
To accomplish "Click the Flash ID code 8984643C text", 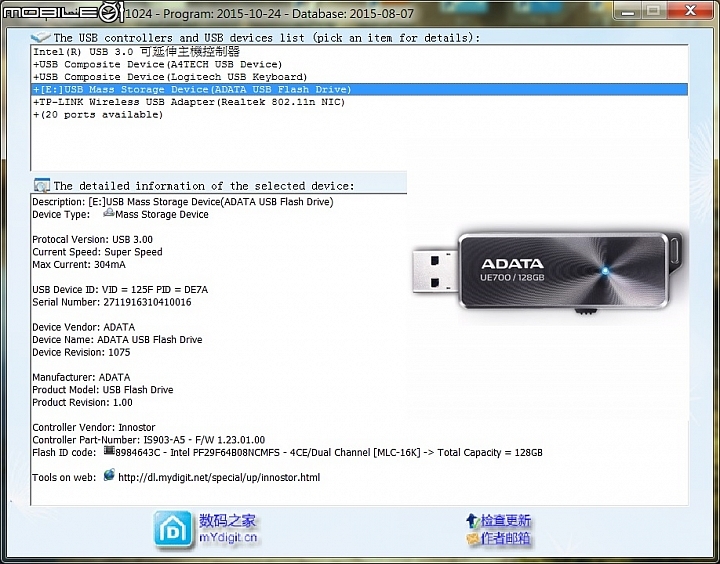I will pos(329,452).
